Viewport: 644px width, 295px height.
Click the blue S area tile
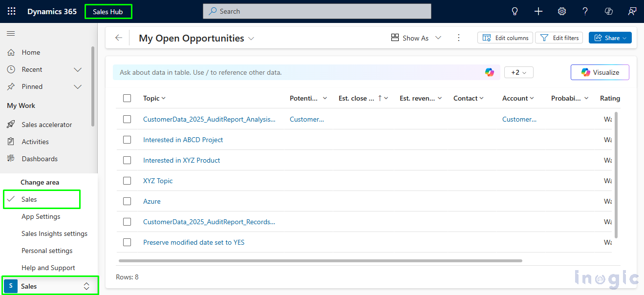pos(11,286)
